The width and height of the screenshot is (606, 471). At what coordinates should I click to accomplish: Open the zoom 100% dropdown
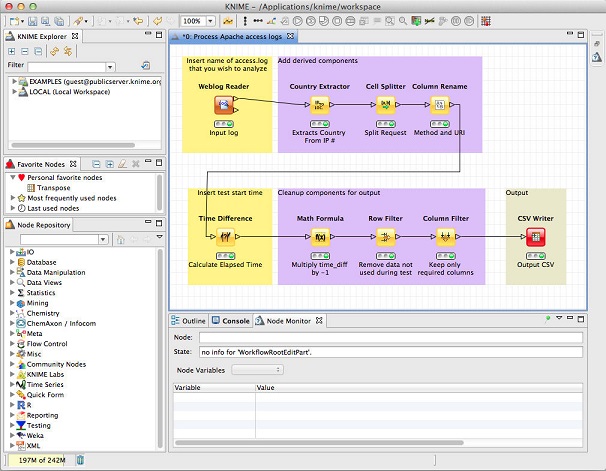pyautogui.click(x=210, y=21)
